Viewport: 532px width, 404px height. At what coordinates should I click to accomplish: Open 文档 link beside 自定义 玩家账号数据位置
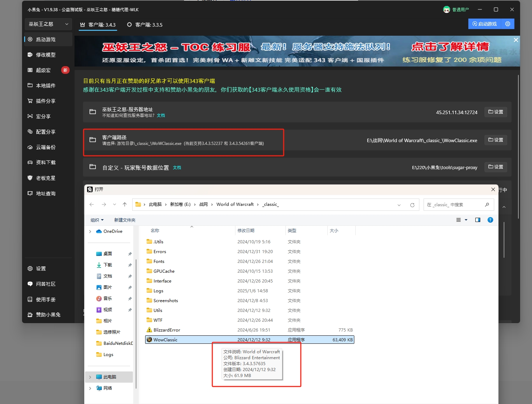177,168
